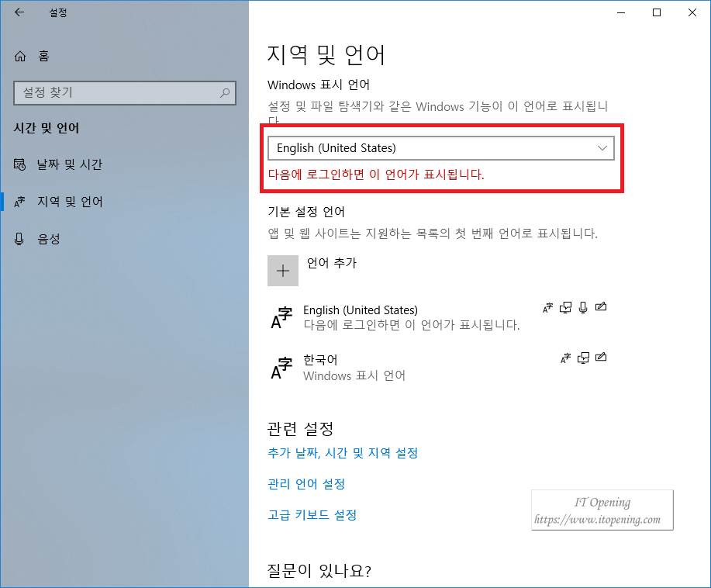Click the language icon beside 한국어
711x588 pixels.
(x=281, y=368)
